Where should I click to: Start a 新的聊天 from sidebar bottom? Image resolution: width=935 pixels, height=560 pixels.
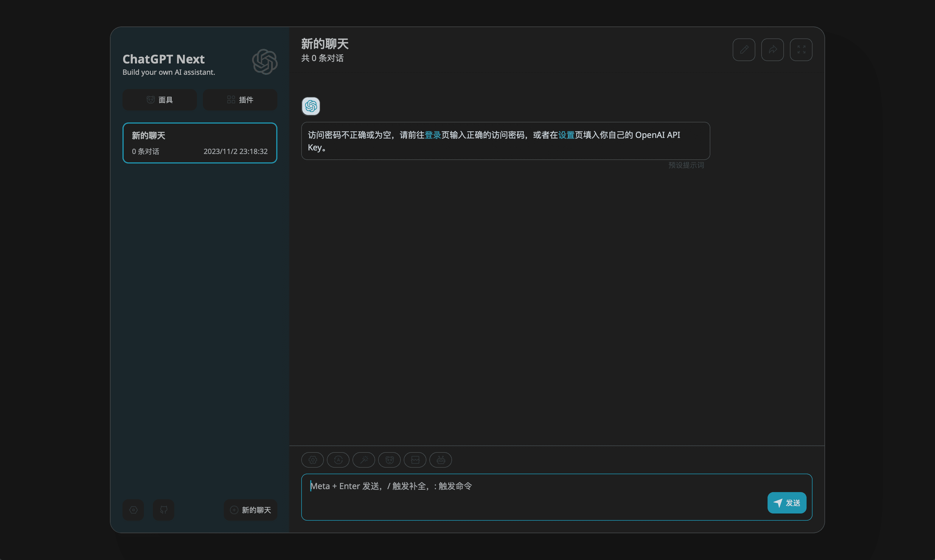click(x=251, y=510)
